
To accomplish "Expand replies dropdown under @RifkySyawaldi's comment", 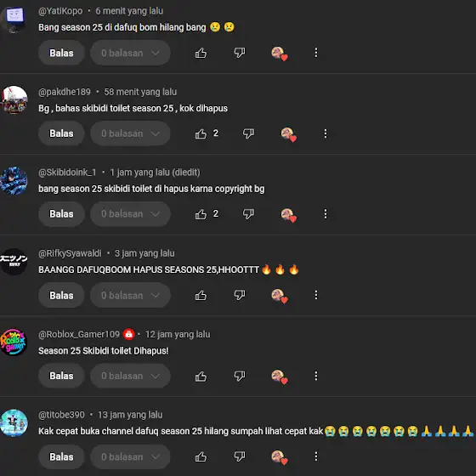I will (x=130, y=295).
